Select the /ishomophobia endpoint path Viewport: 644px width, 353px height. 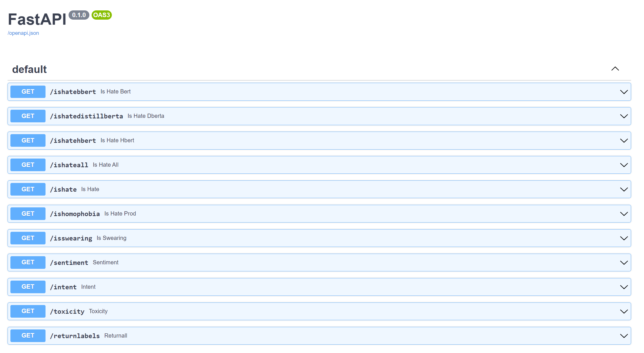(x=75, y=214)
